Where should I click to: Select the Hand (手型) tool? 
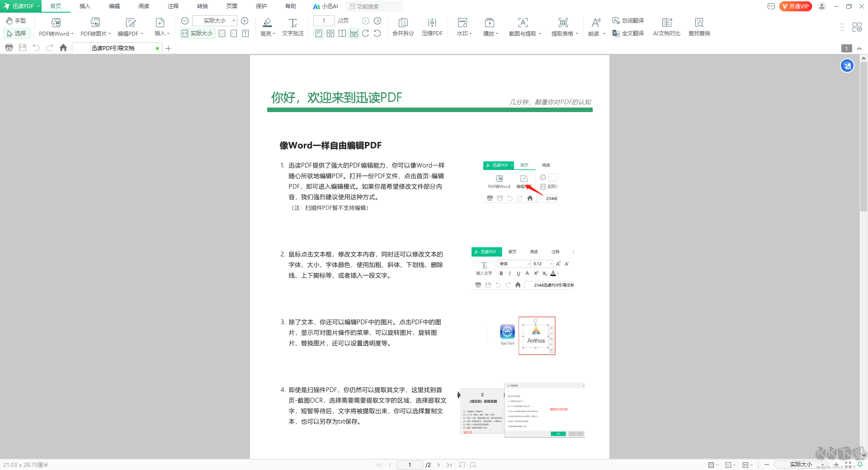pyautogui.click(x=16, y=21)
